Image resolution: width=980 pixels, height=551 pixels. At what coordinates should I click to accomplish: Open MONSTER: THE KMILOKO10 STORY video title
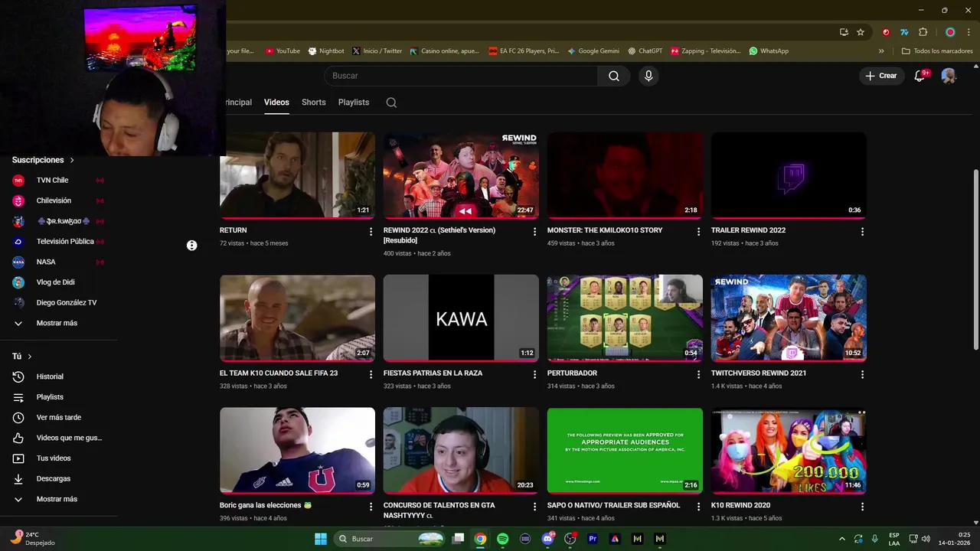point(605,230)
